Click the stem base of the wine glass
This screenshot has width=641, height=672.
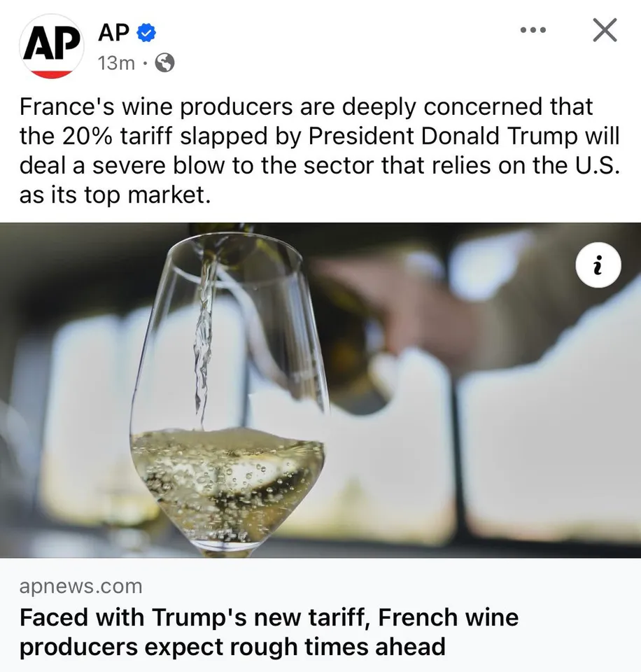click(x=227, y=549)
